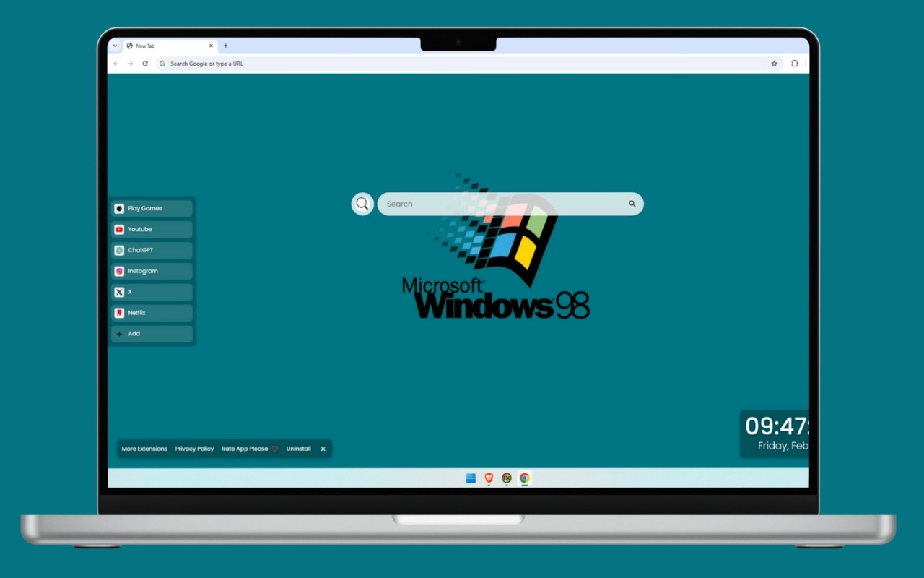The width and height of the screenshot is (924, 578).
Task: Click the taskbar icon left of Chrome
Action: [507, 478]
